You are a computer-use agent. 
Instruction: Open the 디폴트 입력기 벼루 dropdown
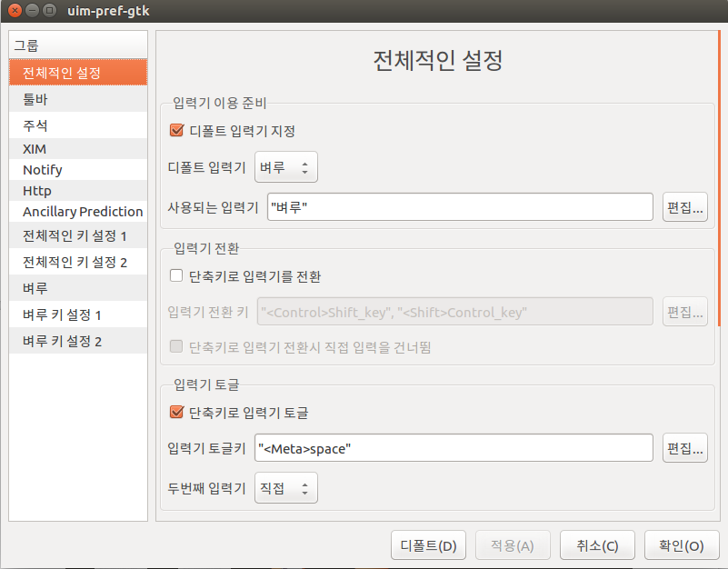(x=286, y=166)
